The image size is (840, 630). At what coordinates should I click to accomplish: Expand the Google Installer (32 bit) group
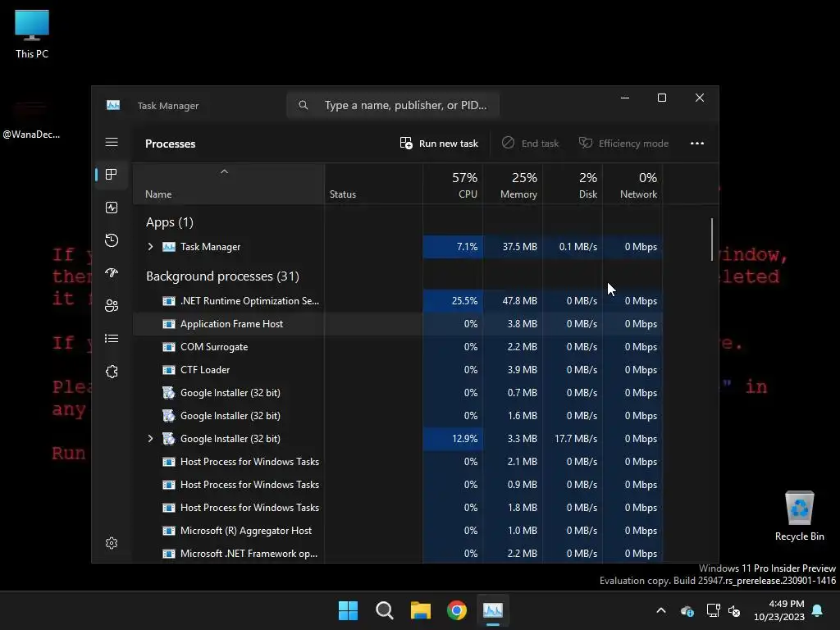pos(151,439)
